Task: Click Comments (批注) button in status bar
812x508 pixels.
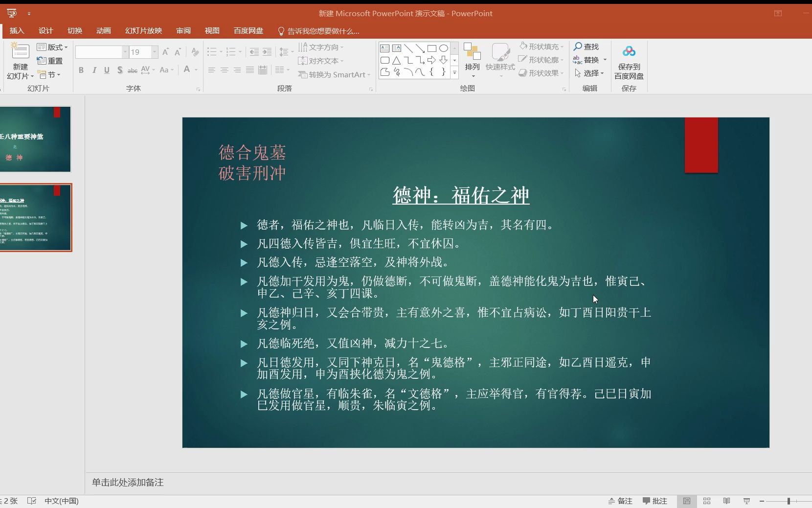Action: (x=655, y=501)
